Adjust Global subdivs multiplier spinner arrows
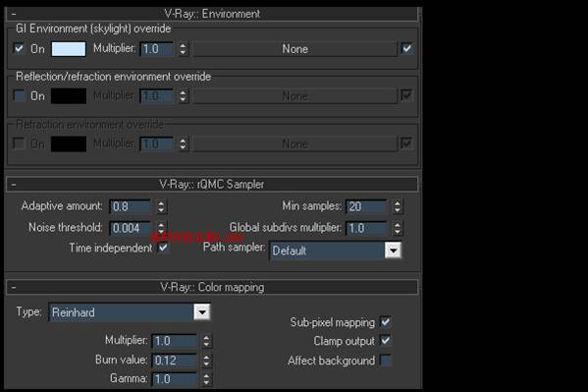The width and height of the screenshot is (588, 392). (x=398, y=228)
